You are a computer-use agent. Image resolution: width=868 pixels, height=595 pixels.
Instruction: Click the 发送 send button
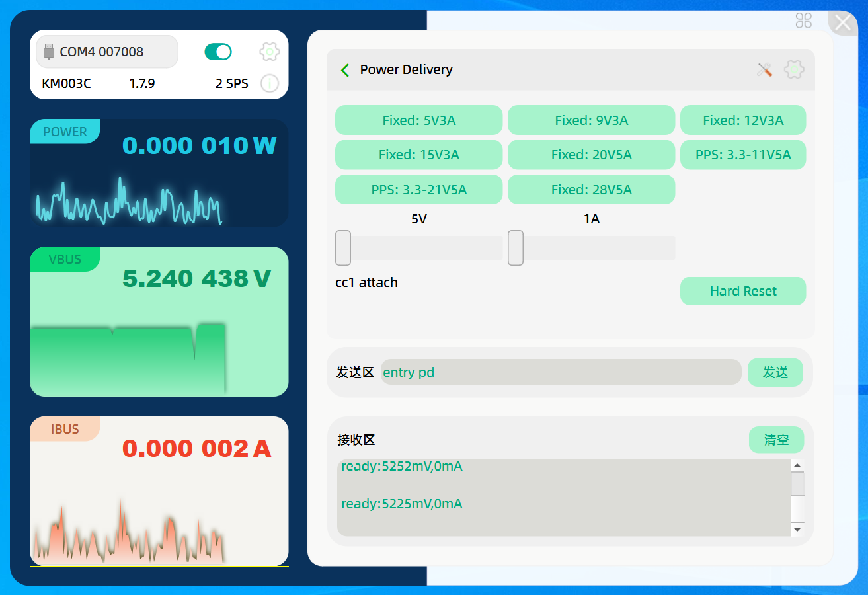[775, 372]
